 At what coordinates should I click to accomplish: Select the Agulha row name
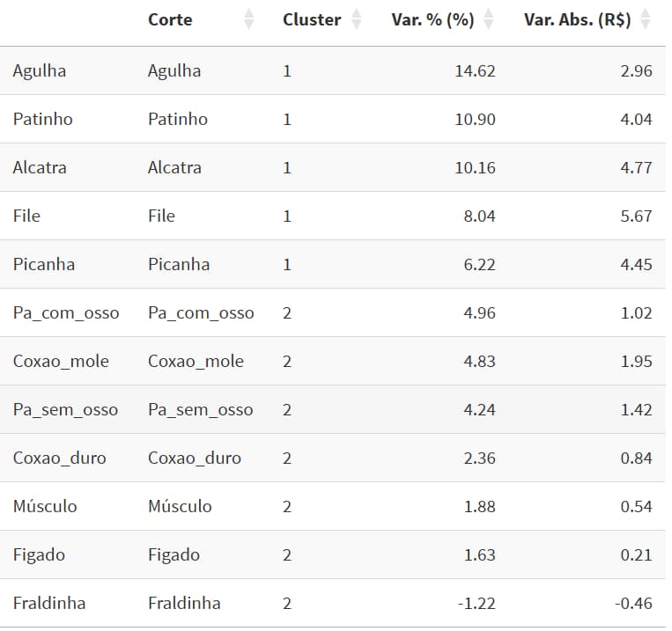pos(39,70)
